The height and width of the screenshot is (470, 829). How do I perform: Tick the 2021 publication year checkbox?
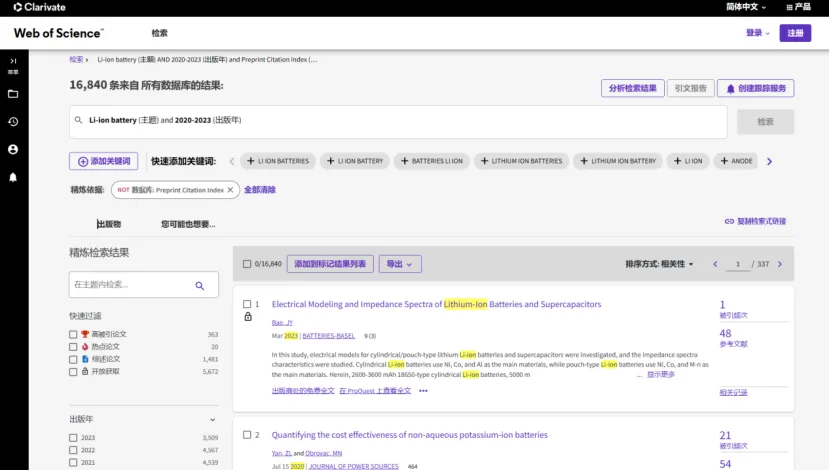tap(73, 463)
